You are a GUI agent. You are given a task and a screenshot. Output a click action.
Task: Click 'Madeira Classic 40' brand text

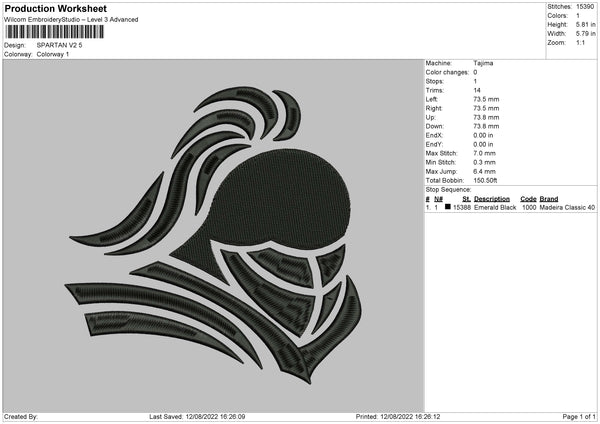(567, 207)
